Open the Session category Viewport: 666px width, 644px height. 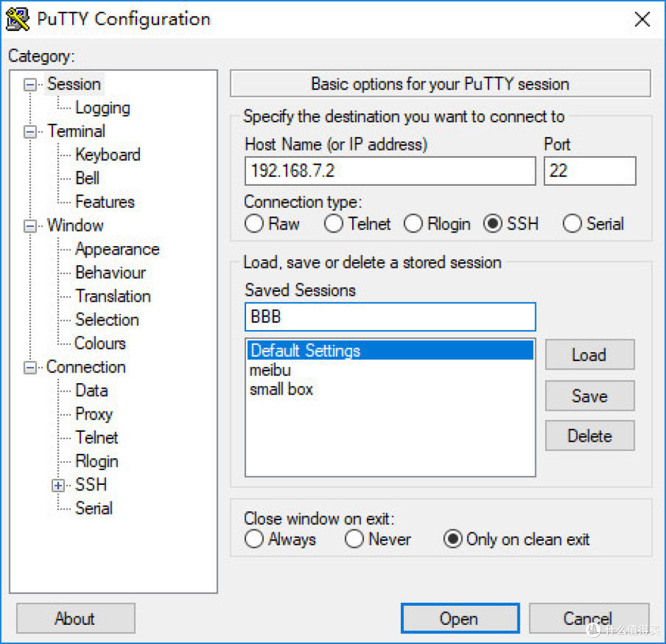74,84
